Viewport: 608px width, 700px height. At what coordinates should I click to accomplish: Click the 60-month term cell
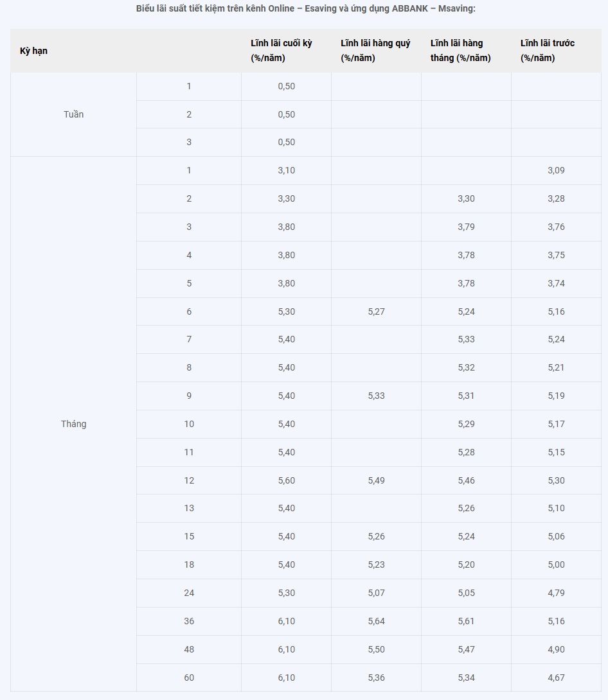click(x=189, y=678)
